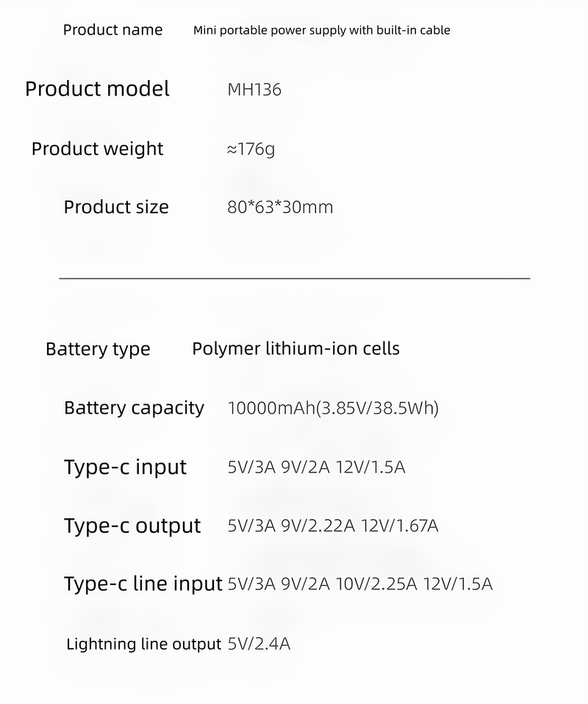The width and height of the screenshot is (588, 704).
Task: Click the "Type-c input" label
Action: click(125, 467)
